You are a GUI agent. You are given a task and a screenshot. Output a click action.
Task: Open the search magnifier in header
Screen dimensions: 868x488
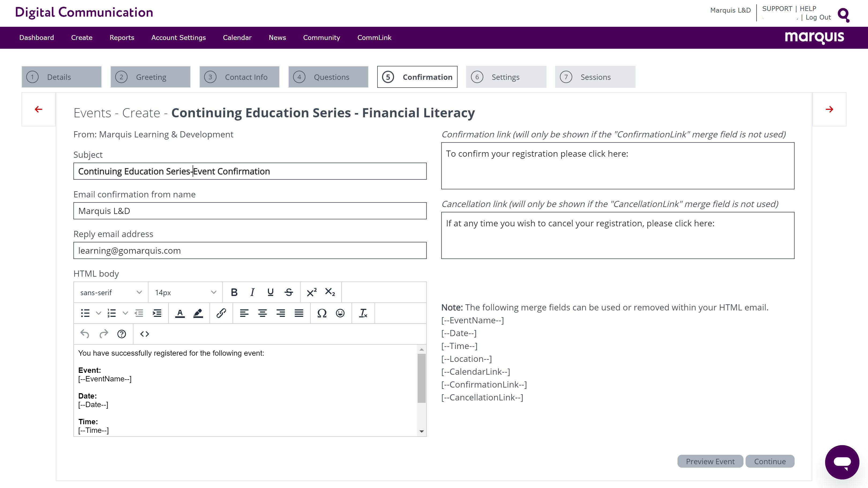click(x=843, y=15)
